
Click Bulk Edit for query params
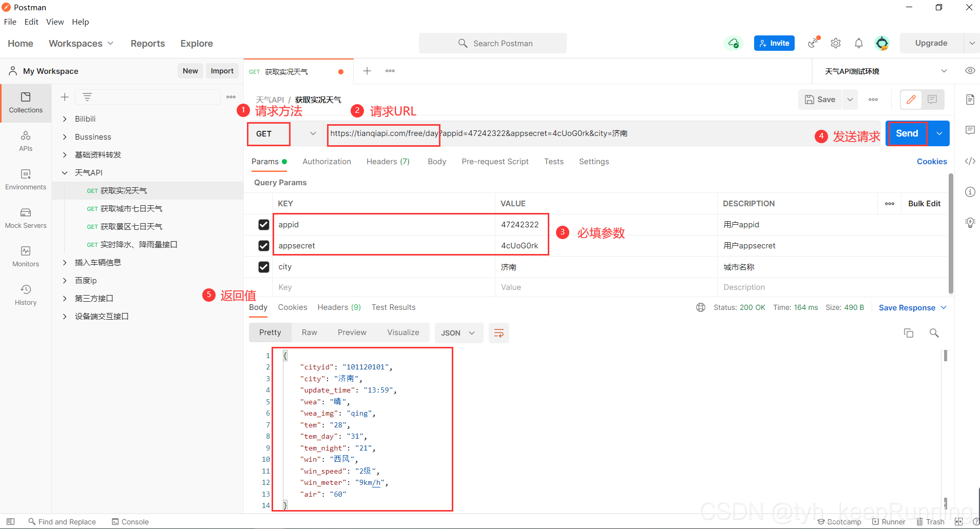coord(924,204)
